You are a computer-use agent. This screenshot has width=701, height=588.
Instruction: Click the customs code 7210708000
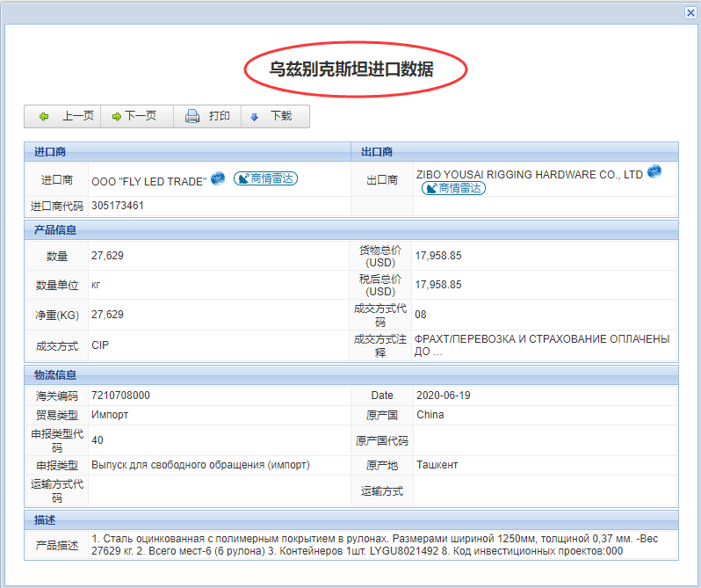(120, 396)
